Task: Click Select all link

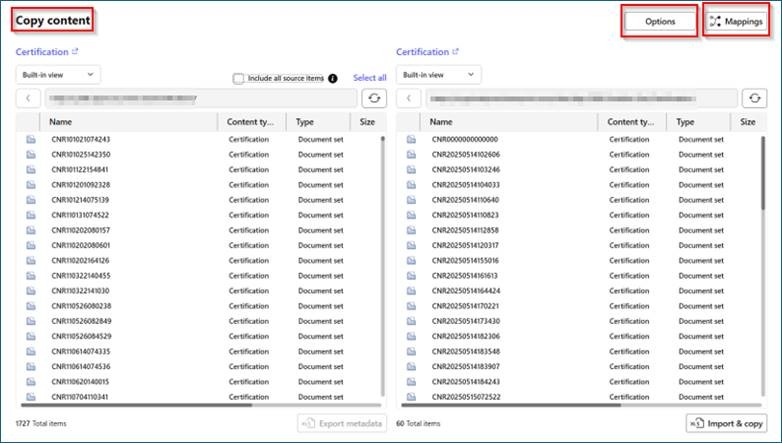Action: [x=370, y=78]
